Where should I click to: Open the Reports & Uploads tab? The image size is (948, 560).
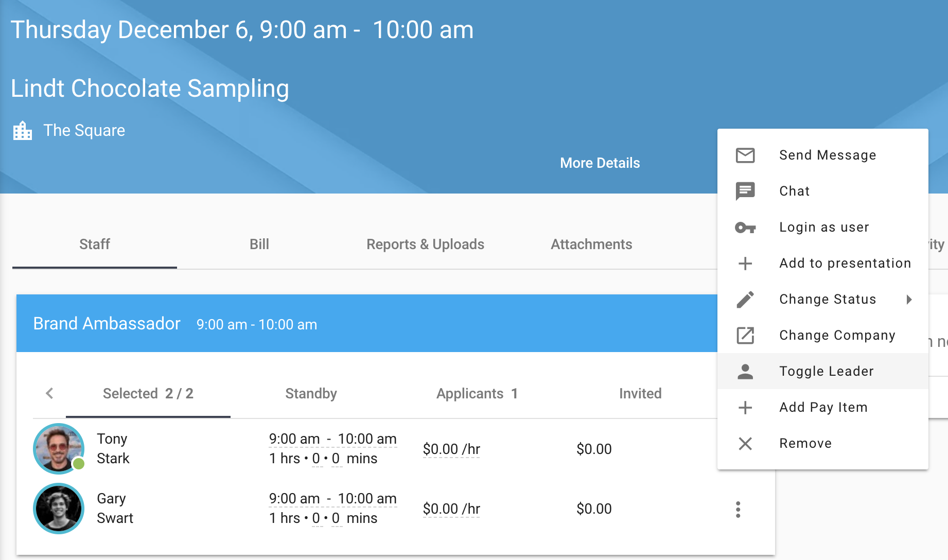[x=425, y=244]
